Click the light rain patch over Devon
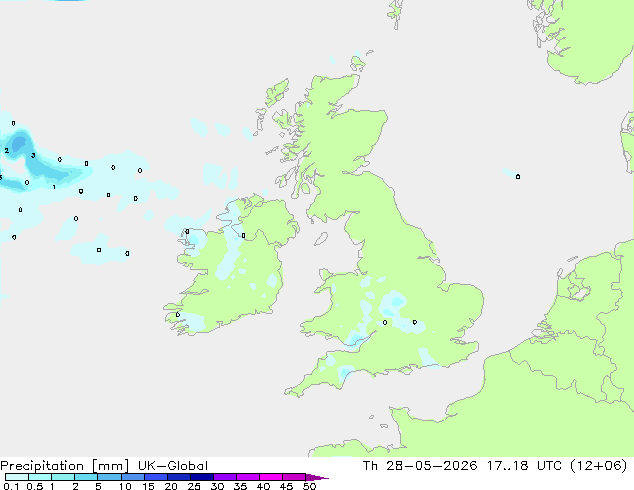The height and width of the screenshot is (490, 634). tap(344, 372)
